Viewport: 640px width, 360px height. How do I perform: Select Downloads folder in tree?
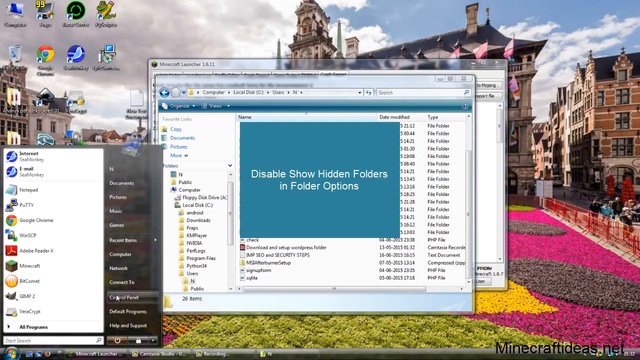click(x=198, y=220)
